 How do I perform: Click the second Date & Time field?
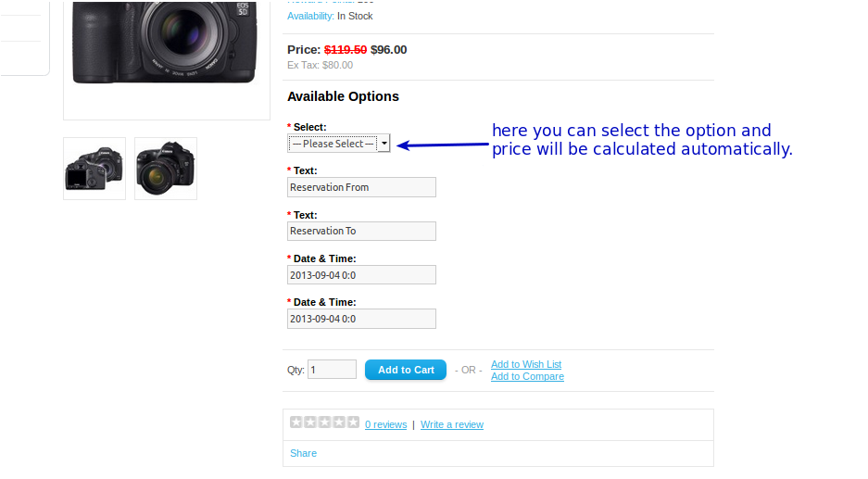361,319
